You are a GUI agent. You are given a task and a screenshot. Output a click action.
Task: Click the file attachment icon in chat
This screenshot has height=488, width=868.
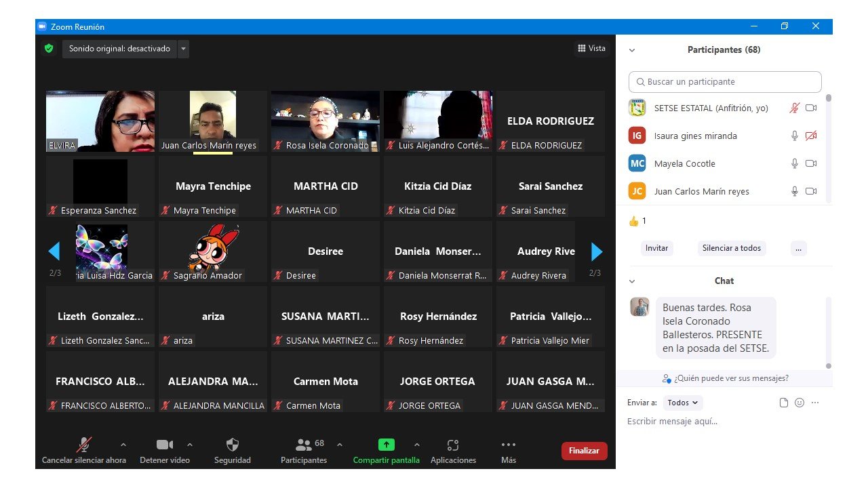point(784,403)
